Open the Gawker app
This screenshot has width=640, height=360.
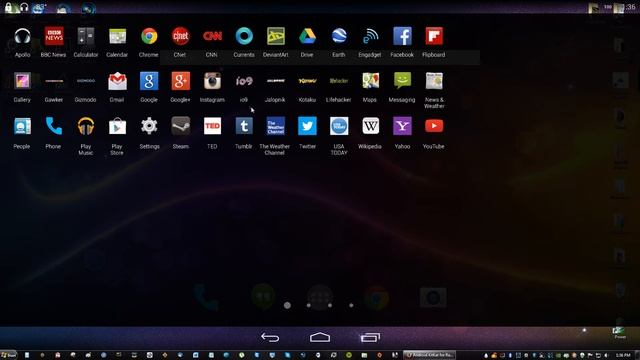coord(54,81)
